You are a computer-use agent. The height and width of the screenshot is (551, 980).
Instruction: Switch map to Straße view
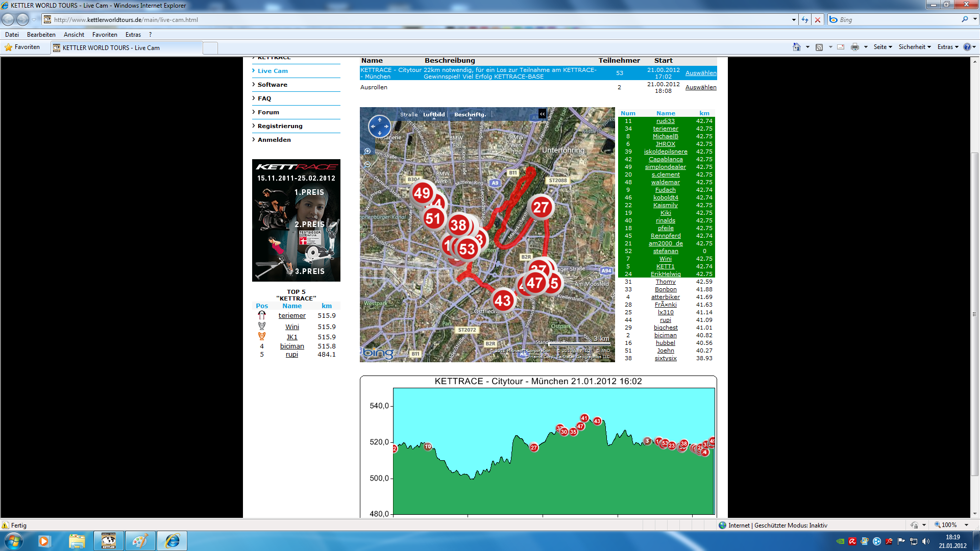pyautogui.click(x=409, y=114)
